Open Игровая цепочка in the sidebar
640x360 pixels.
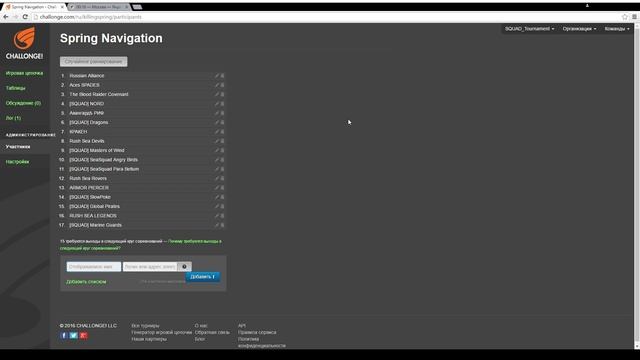coord(24,73)
